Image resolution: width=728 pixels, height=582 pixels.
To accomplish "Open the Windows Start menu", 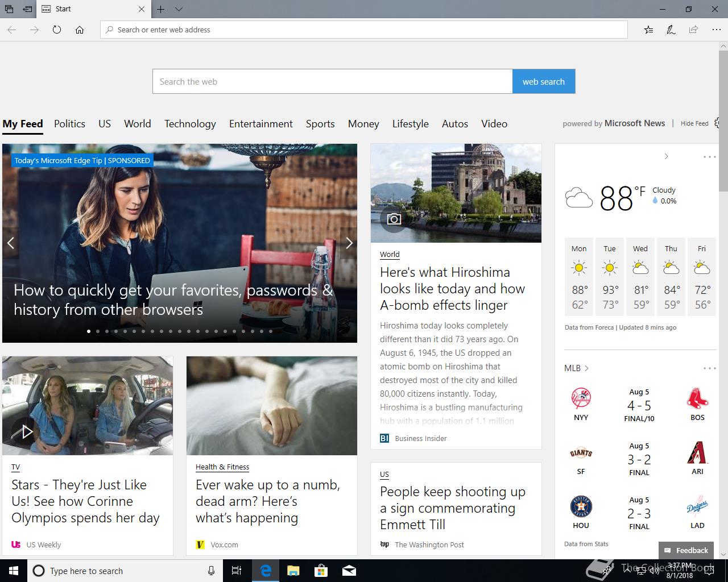I will coord(14,571).
